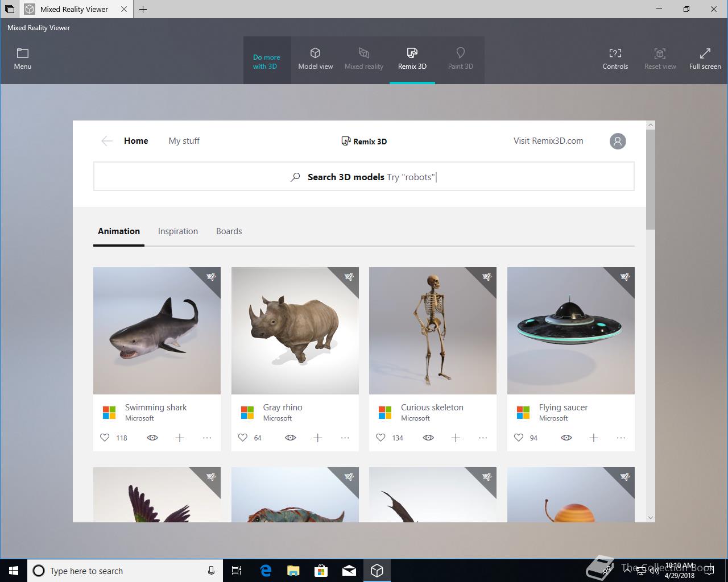728x582 pixels.
Task: Click the scrollbar down arrow
Action: pos(651,518)
